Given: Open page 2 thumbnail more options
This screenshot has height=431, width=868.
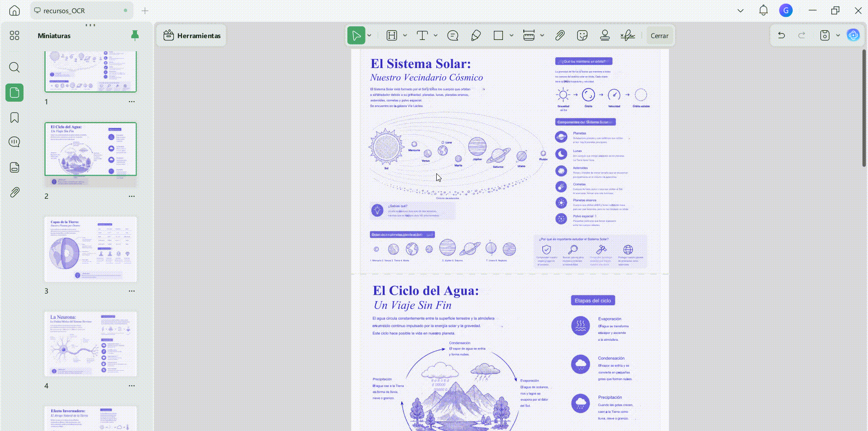Looking at the screenshot, I should point(132,196).
